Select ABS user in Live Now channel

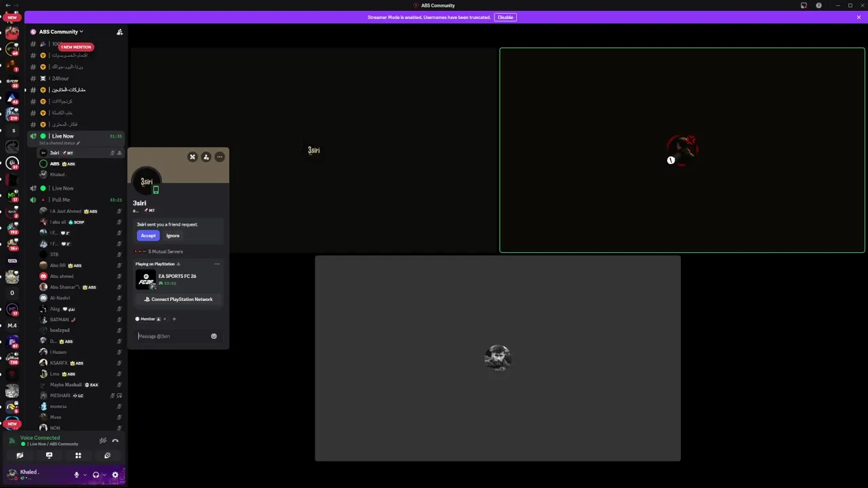click(80, 164)
